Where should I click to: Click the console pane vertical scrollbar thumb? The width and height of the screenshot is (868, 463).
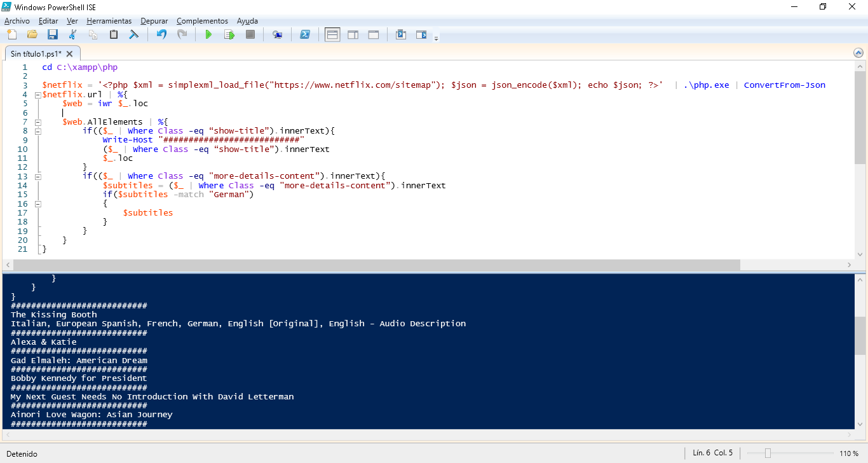[x=860, y=335]
